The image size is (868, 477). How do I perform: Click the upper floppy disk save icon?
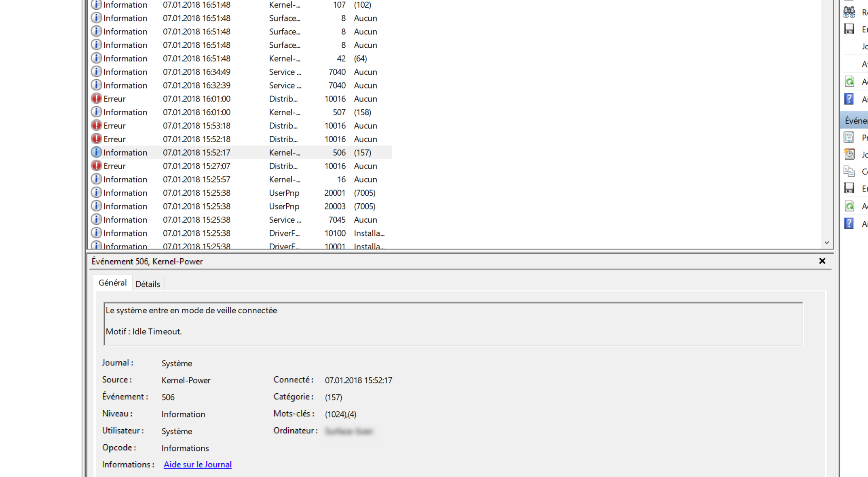click(849, 29)
